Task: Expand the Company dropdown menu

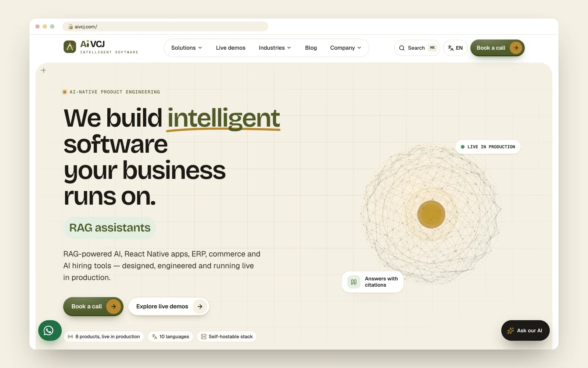Action: click(345, 48)
